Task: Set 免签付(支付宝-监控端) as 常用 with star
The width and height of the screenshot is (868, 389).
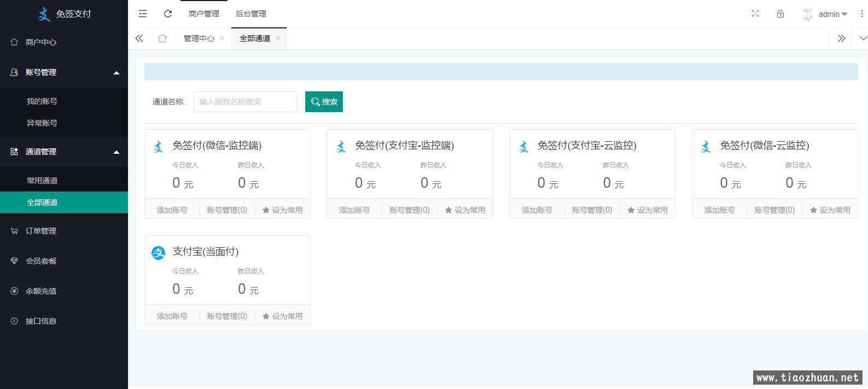Action: pyautogui.click(x=465, y=210)
